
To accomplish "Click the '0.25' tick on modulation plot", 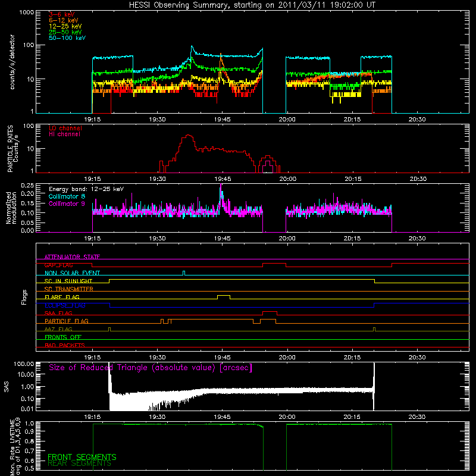I will pos(27,186).
